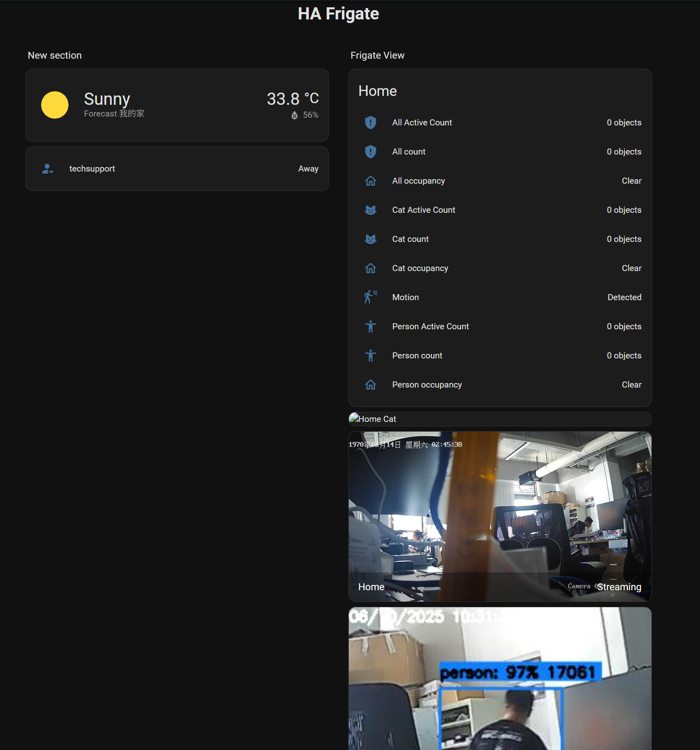Click the person detection snapshot
This screenshot has height=750, width=700.
[x=500, y=680]
